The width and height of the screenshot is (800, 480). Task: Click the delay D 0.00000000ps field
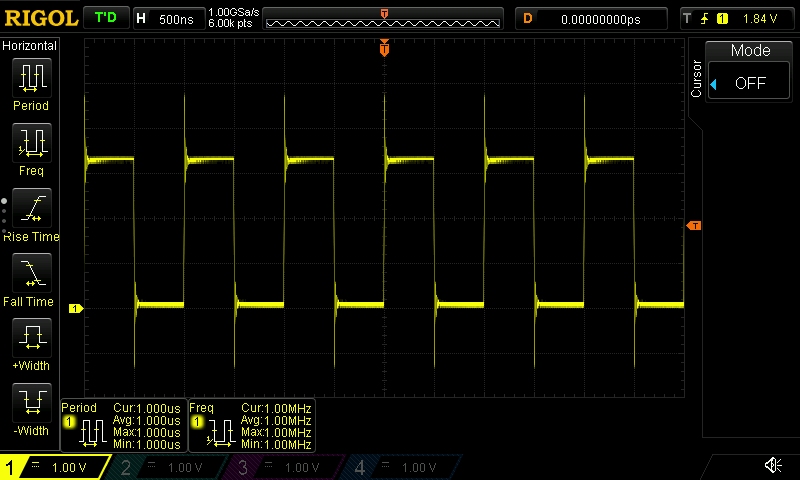coord(591,19)
